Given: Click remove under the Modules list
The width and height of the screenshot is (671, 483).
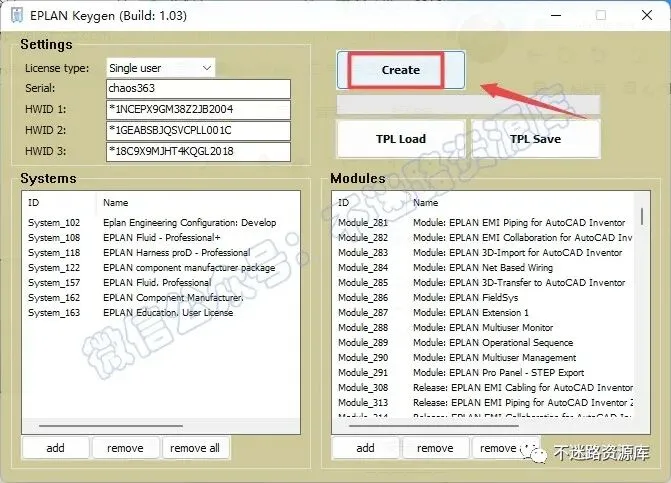Looking at the screenshot, I should coord(435,448).
